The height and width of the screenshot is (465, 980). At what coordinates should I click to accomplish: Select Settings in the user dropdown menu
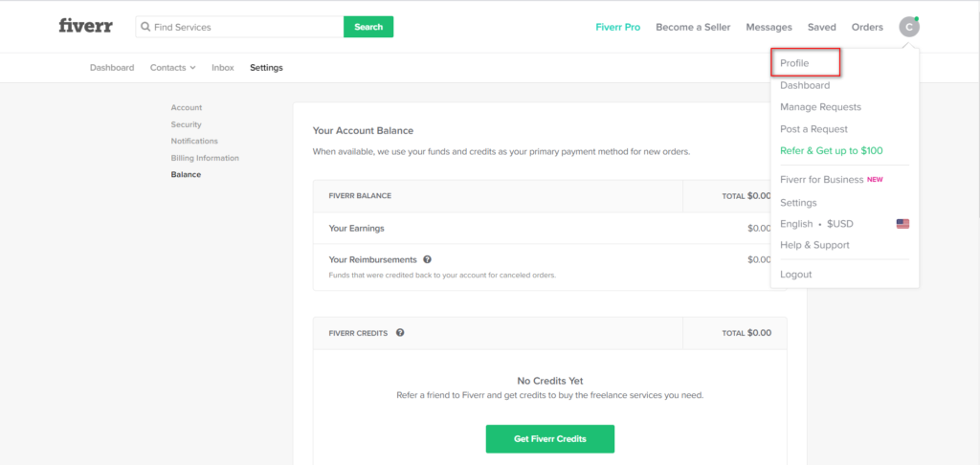tap(798, 203)
